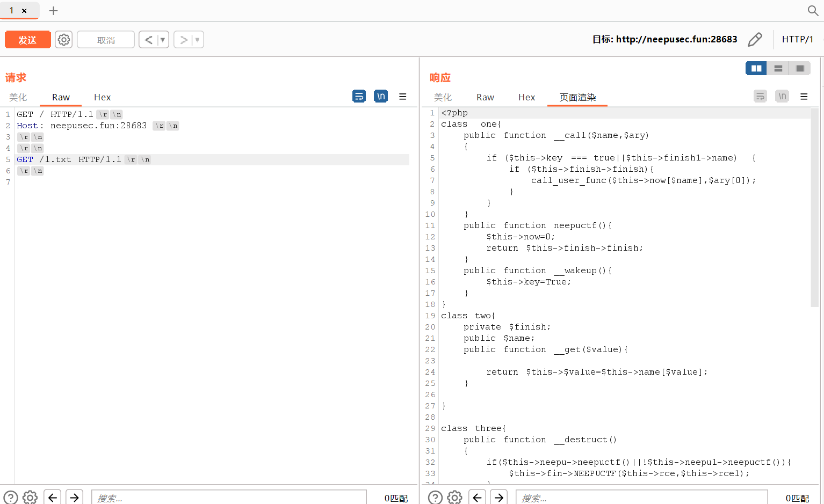Screen dimensions: 824x504
Task: Switch request view to Raw tab
Action: point(61,97)
